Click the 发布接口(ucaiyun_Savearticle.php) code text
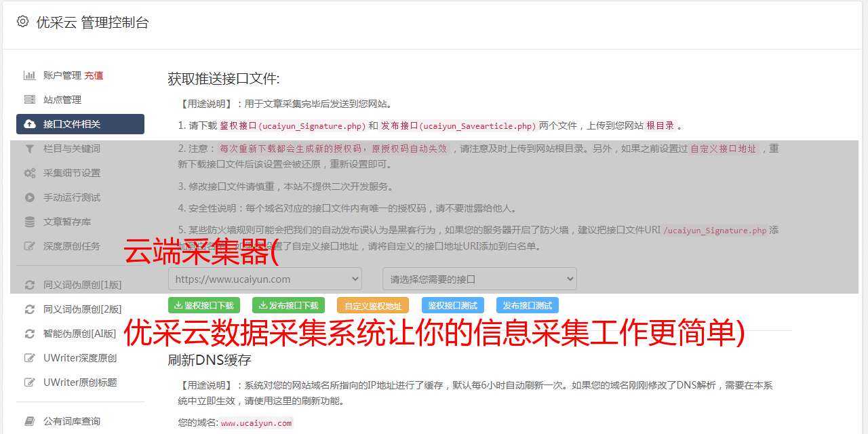868x434 pixels. click(x=459, y=125)
